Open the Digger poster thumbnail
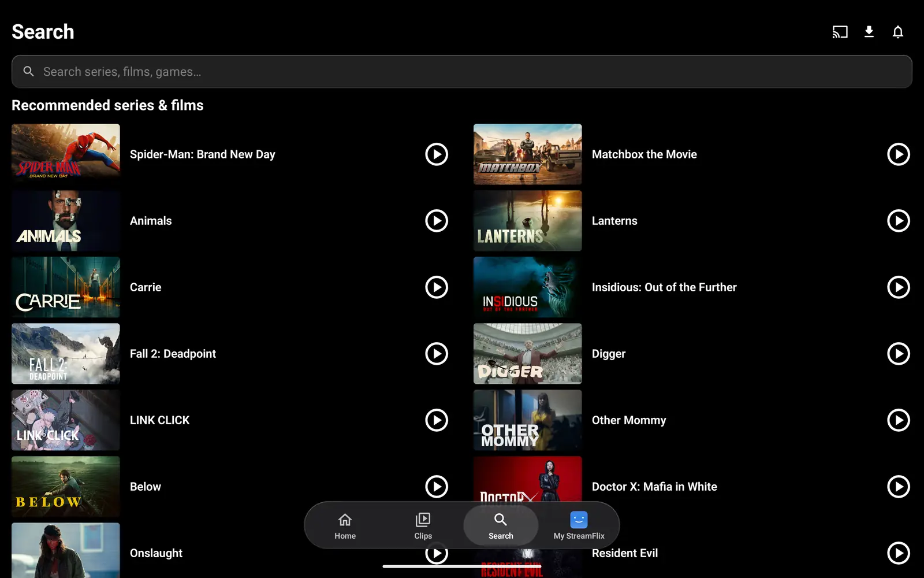Viewport: 924px width, 578px height. coord(528,354)
